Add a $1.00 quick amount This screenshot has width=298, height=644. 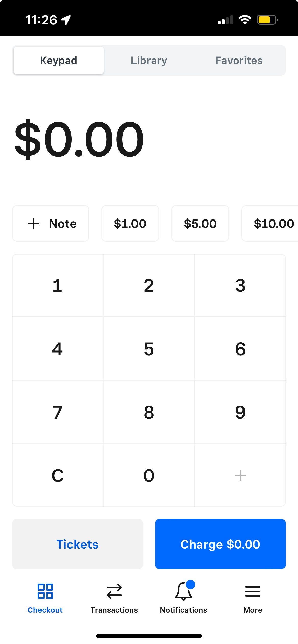pyautogui.click(x=130, y=223)
